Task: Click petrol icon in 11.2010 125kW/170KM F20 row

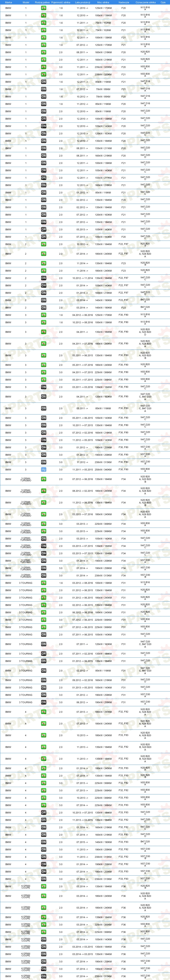Action: pyautogui.click(x=43, y=8)
